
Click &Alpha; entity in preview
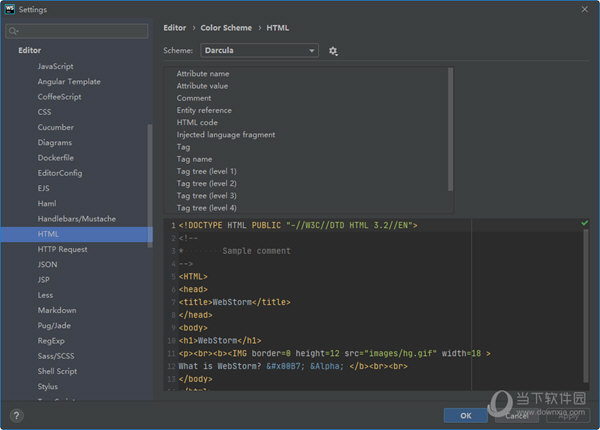[327, 366]
